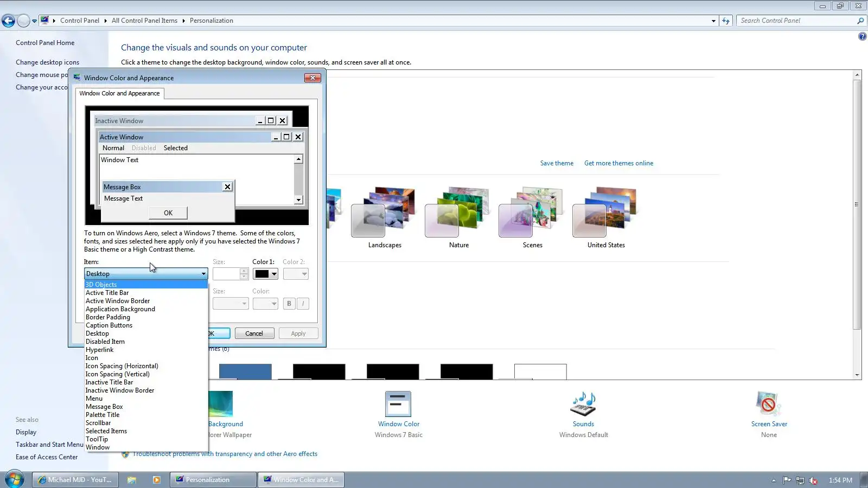Click All Control Panel Items breadcrumb
868x488 pixels.
click(x=144, y=21)
